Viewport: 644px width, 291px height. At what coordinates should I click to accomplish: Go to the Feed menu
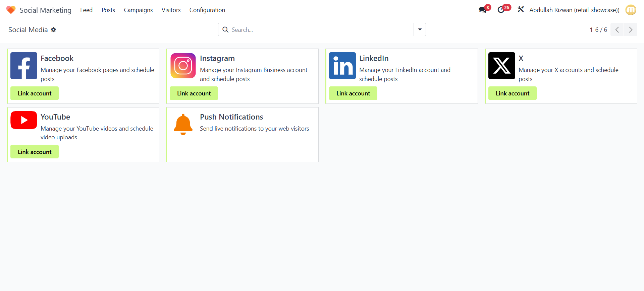pos(86,10)
